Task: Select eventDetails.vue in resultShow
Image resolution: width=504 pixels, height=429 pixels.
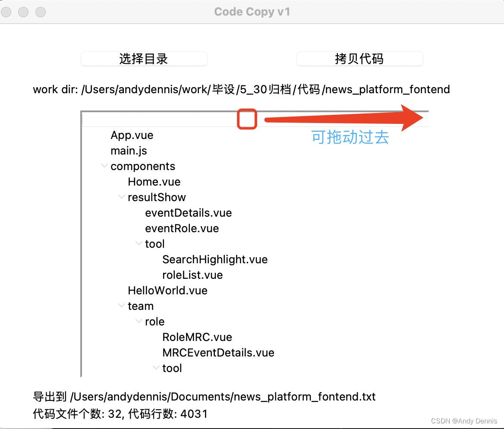Action: point(188,213)
